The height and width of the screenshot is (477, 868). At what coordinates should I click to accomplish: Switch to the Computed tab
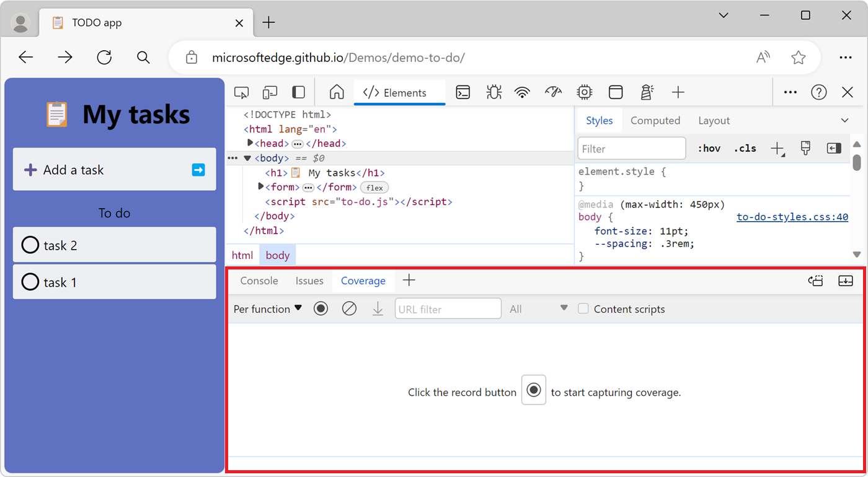pyautogui.click(x=655, y=121)
